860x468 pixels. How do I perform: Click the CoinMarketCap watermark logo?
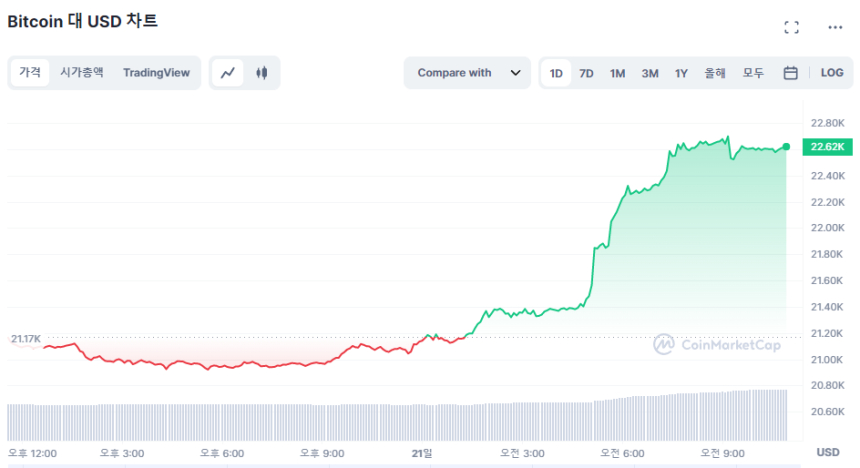coord(717,344)
